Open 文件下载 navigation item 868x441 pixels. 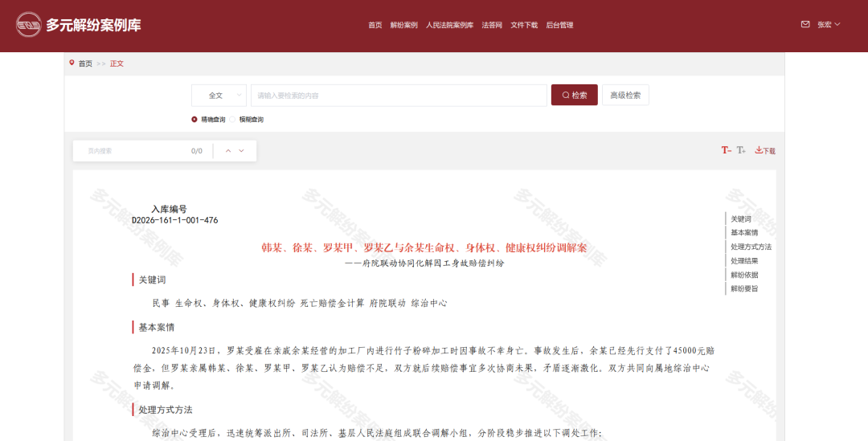pos(524,25)
